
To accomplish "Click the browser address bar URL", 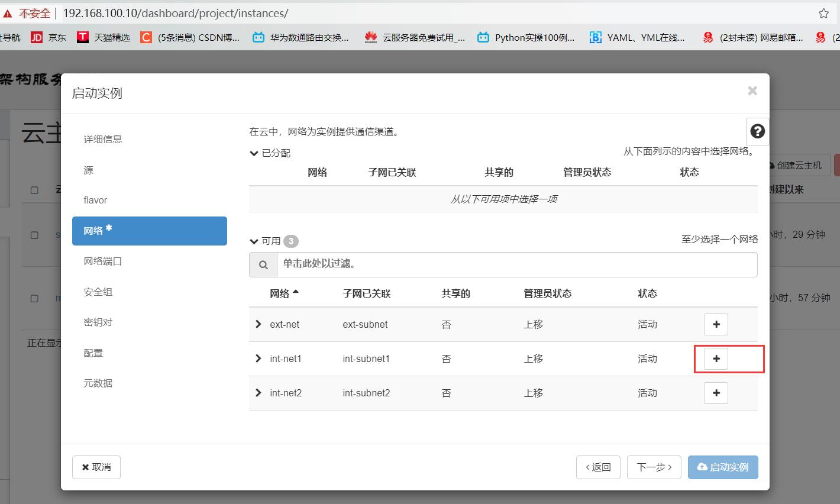I will 176,13.
